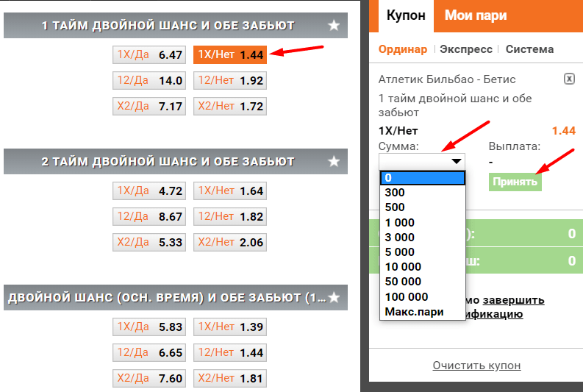Pick 5 000 as the bet amount
The width and height of the screenshot is (583, 392).
(x=423, y=252)
